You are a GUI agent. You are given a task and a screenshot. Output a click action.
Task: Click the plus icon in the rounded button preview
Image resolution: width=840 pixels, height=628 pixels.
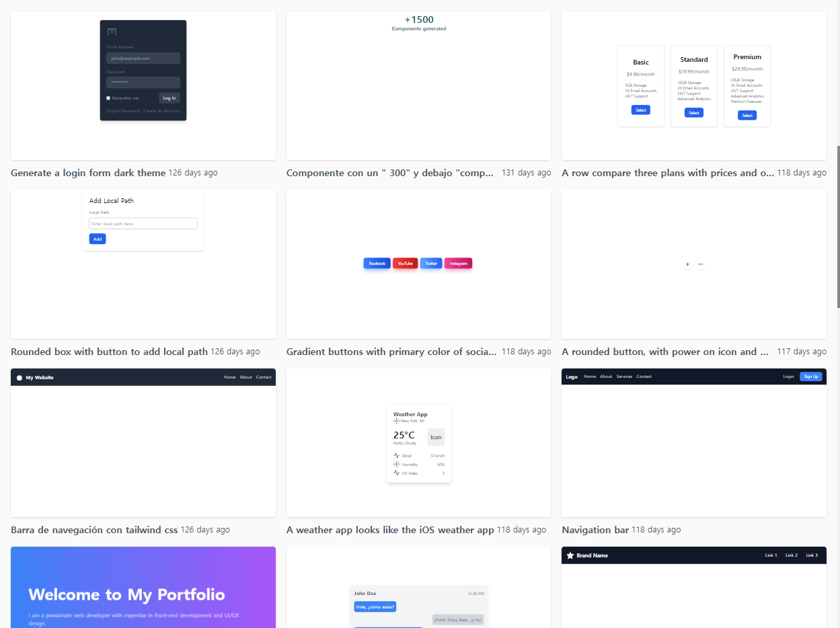point(687,264)
